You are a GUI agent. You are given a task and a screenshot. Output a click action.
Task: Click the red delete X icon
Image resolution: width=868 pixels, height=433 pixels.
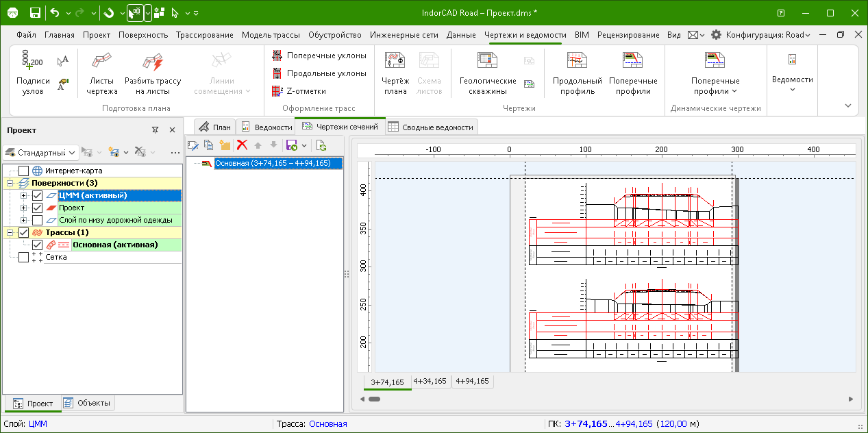[242, 145]
